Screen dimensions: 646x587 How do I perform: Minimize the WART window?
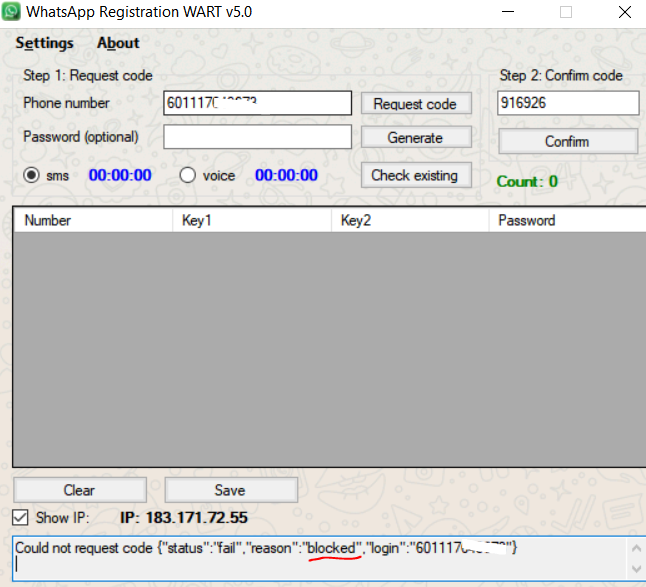tap(508, 12)
